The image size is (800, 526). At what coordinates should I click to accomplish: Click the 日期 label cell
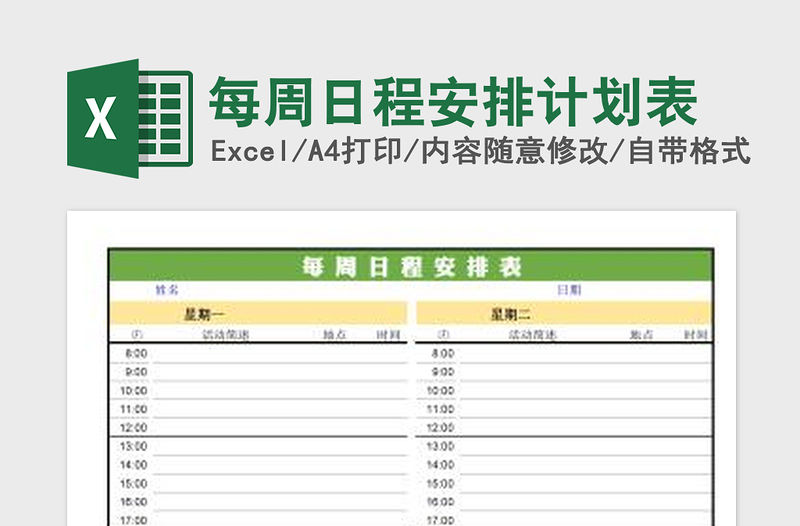click(569, 290)
